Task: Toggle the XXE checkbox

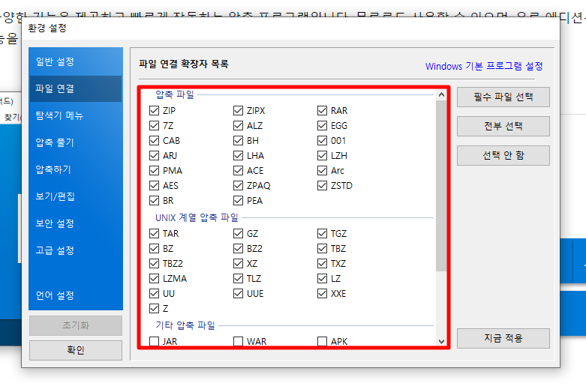Action: (x=322, y=294)
